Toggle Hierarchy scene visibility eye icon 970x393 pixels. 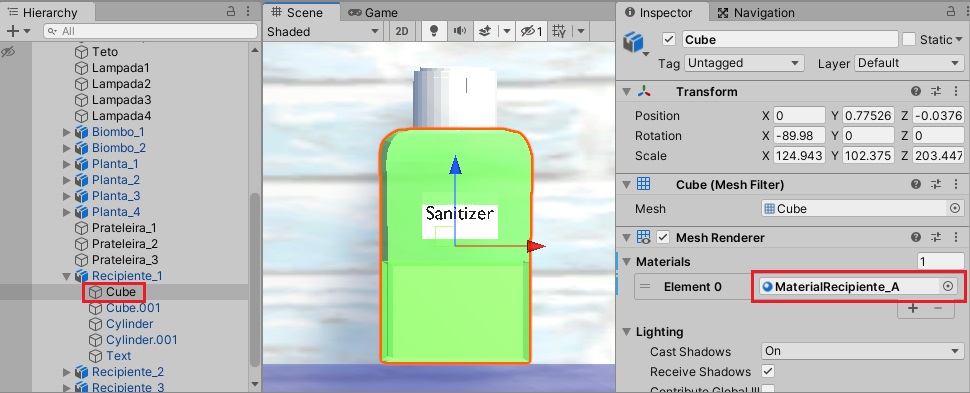(x=8, y=52)
